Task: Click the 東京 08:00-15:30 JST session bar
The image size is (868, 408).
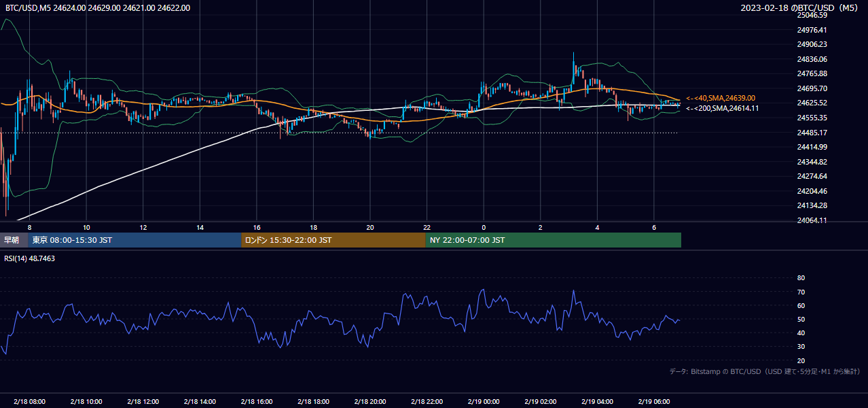Action: pos(135,240)
